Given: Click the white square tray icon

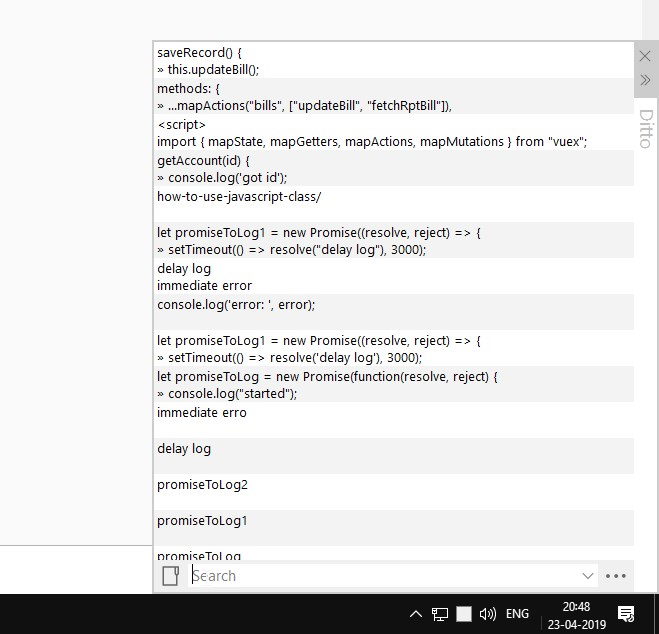Looking at the screenshot, I should (x=464, y=614).
